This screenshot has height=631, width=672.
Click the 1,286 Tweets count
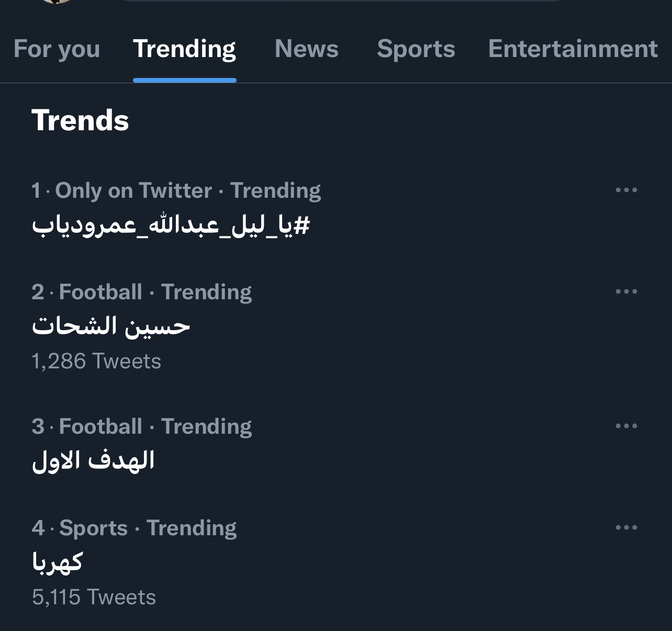[96, 362]
